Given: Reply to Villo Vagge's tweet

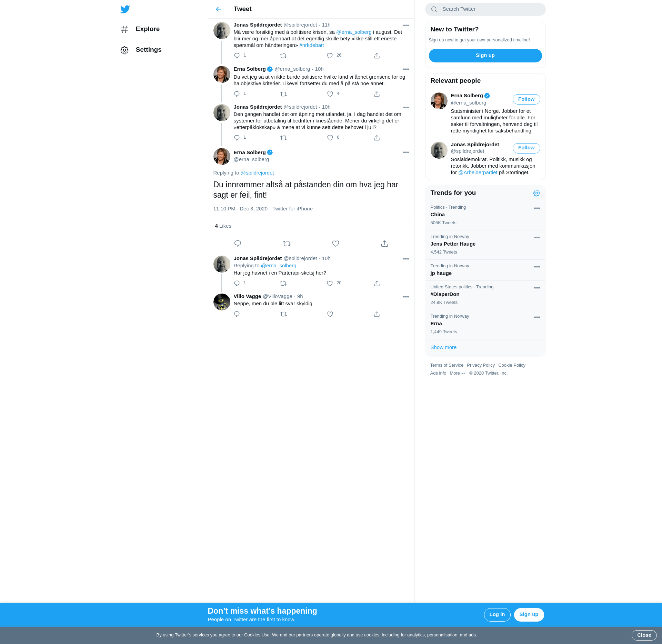Looking at the screenshot, I should [x=237, y=314].
